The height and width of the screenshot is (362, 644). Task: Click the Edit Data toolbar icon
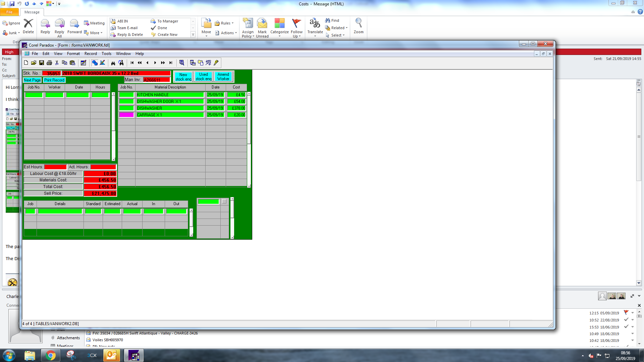pos(84,63)
